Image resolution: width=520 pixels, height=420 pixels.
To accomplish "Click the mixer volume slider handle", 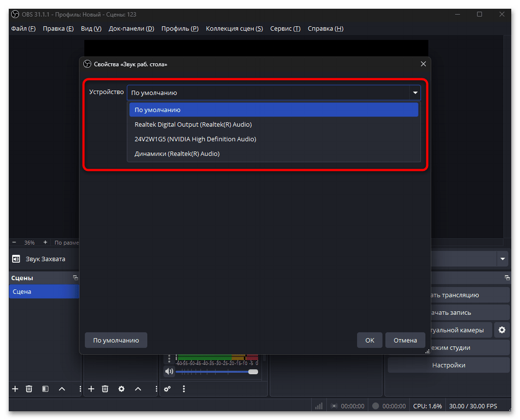I will (x=253, y=372).
